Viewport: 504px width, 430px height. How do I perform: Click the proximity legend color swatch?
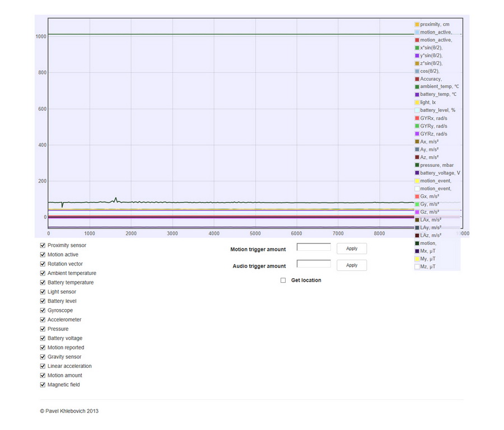(417, 25)
